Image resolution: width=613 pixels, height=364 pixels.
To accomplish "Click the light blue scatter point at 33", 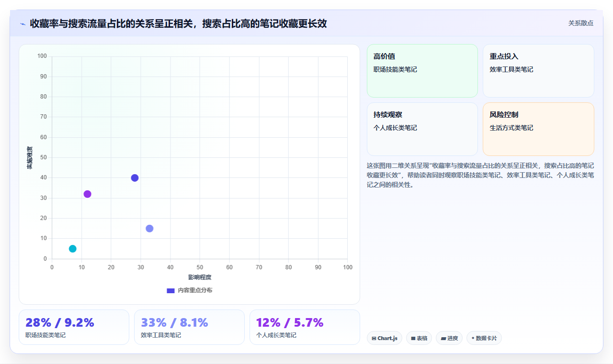I will click(x=149, y=229).
